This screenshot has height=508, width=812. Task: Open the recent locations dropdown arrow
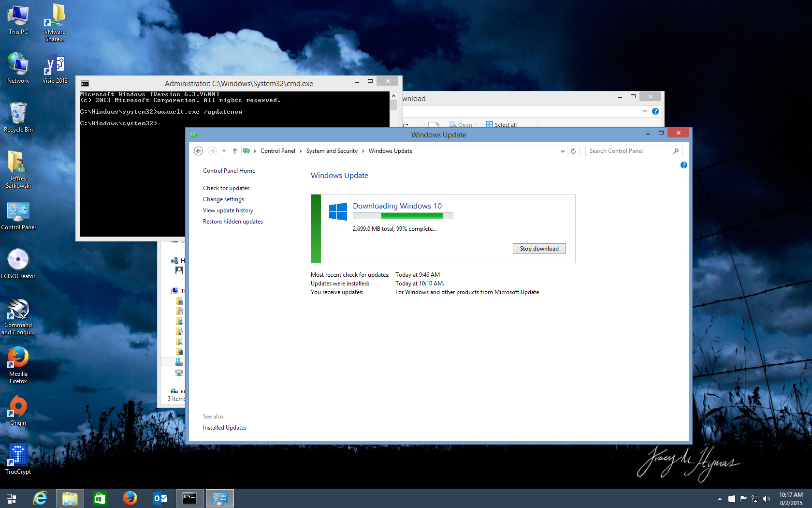coord(224,151)
